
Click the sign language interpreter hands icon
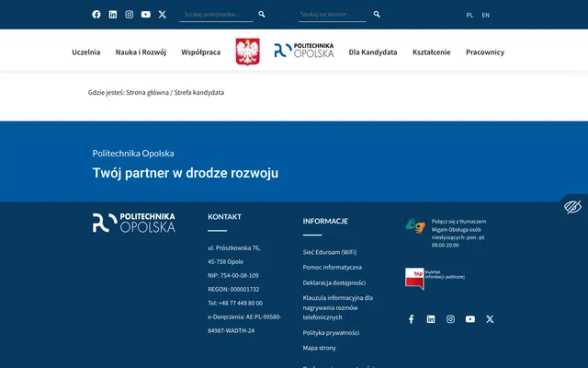point(415,225)
